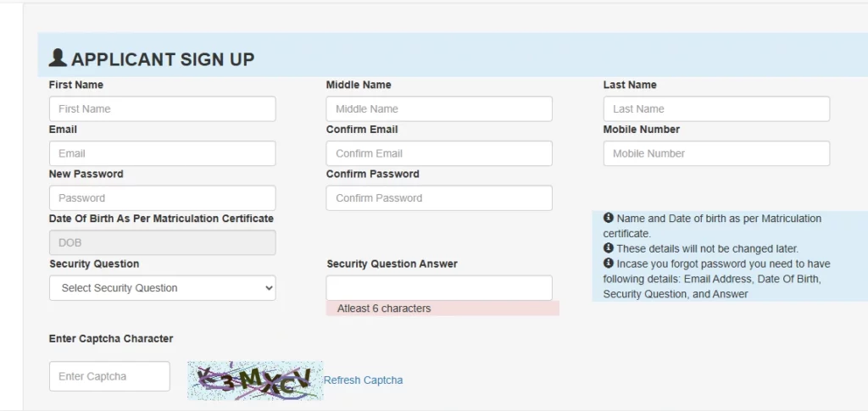Click into the Email field
This screenshot has width=868, height=411.
point(162,153)
